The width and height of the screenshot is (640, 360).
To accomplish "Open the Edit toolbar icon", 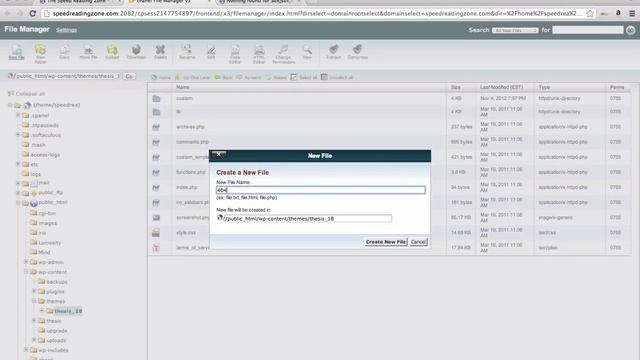I will click(x=211, y=52).
